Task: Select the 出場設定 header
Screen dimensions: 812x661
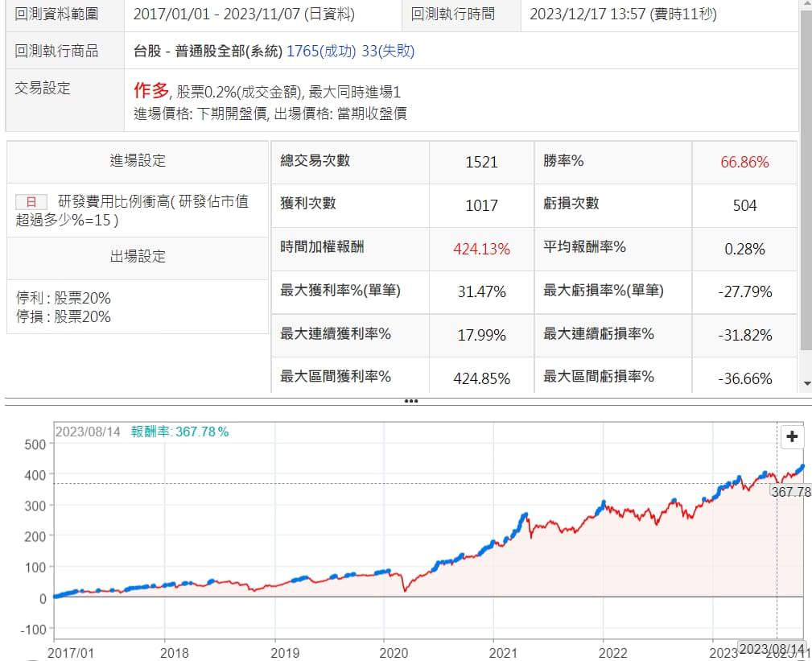Action: (138, 257)
